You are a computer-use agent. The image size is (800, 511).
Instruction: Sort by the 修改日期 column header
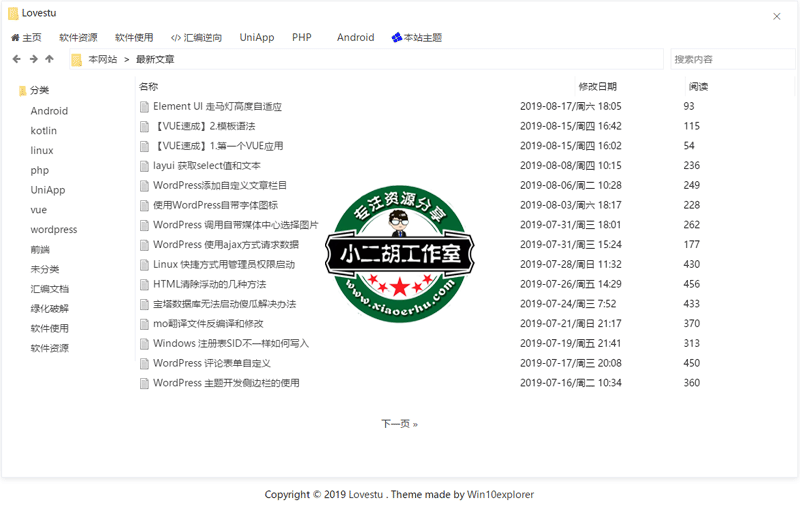click(x=597, y=87)
